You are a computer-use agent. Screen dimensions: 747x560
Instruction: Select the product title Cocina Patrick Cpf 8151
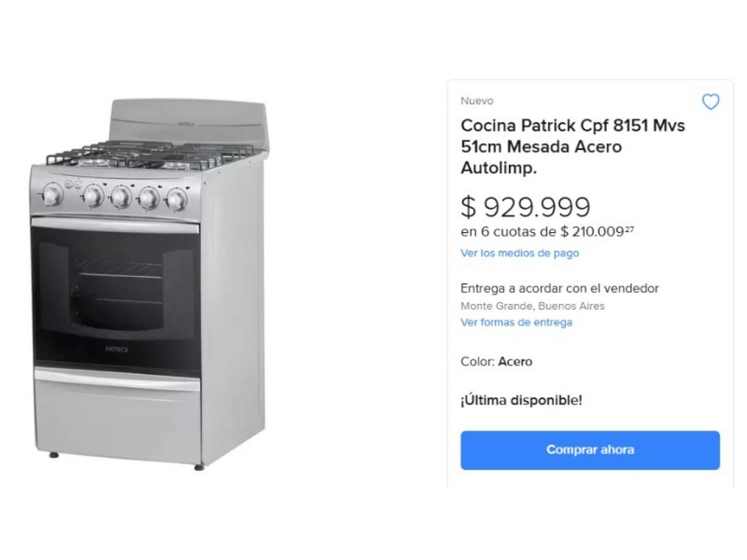coord(573,146)
